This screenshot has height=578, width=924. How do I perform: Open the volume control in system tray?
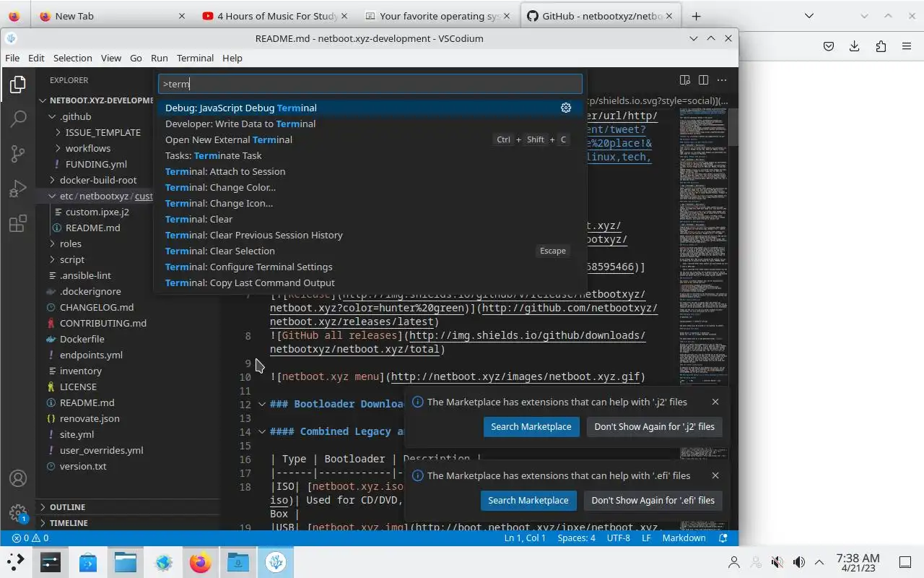(x=798, y=562)
